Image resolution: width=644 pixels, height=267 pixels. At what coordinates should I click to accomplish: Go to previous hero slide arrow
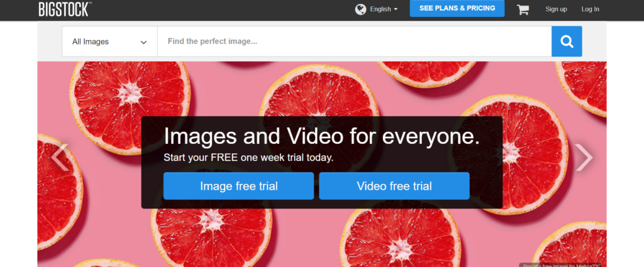click(60, 158)
